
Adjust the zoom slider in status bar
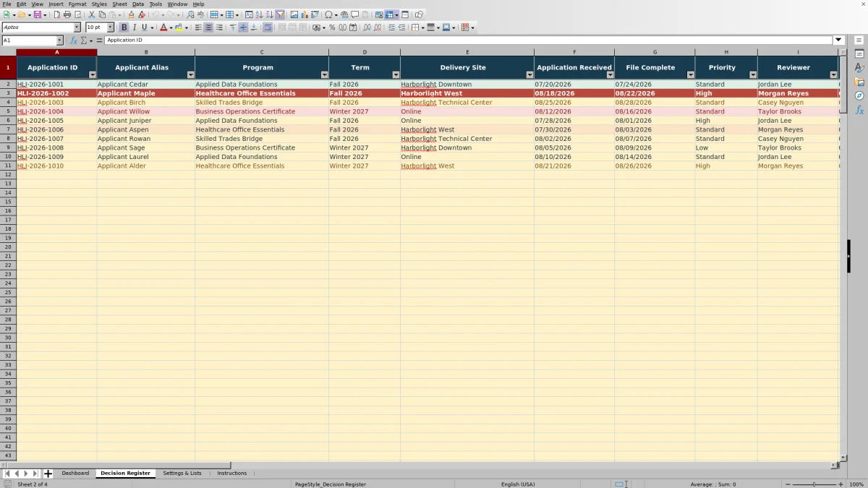814,484
